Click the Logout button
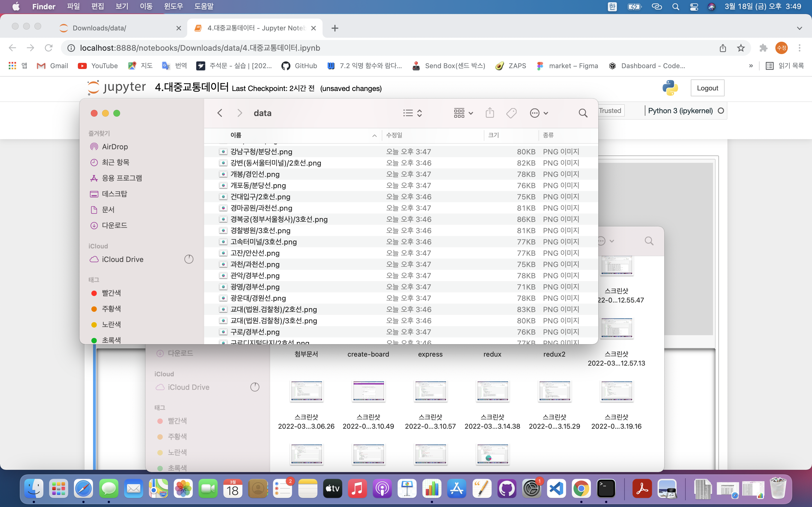The image size is (812, 507). (x=707, y=88)
